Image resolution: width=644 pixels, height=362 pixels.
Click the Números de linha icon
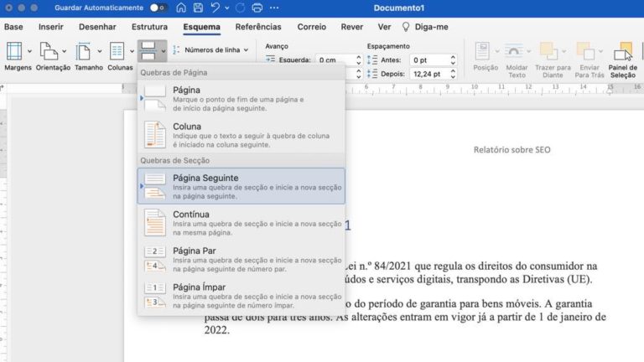(176, 50)
